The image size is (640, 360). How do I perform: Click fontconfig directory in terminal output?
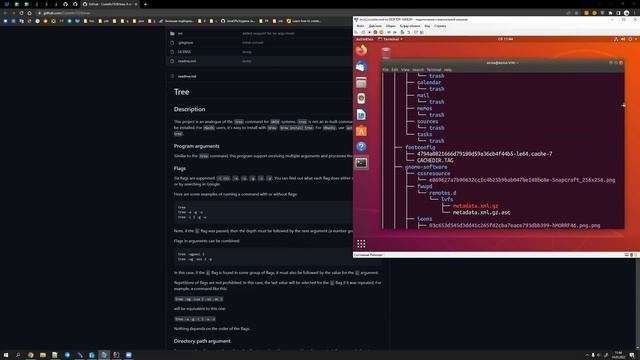coord(420,147)
